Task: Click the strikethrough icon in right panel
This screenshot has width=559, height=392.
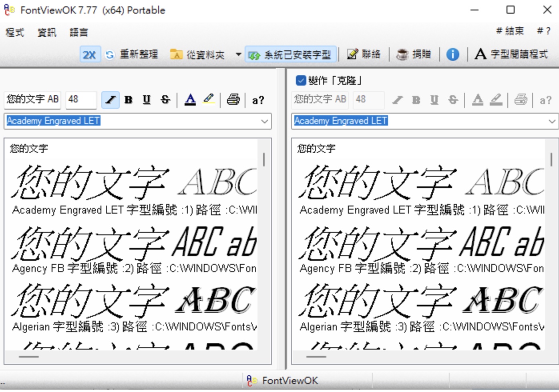Action: [453, 100]
